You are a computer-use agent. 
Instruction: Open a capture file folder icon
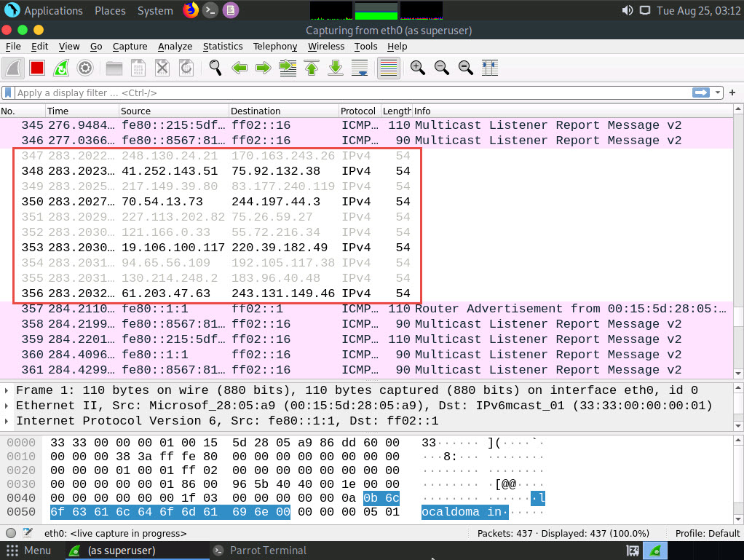(114, 68)
